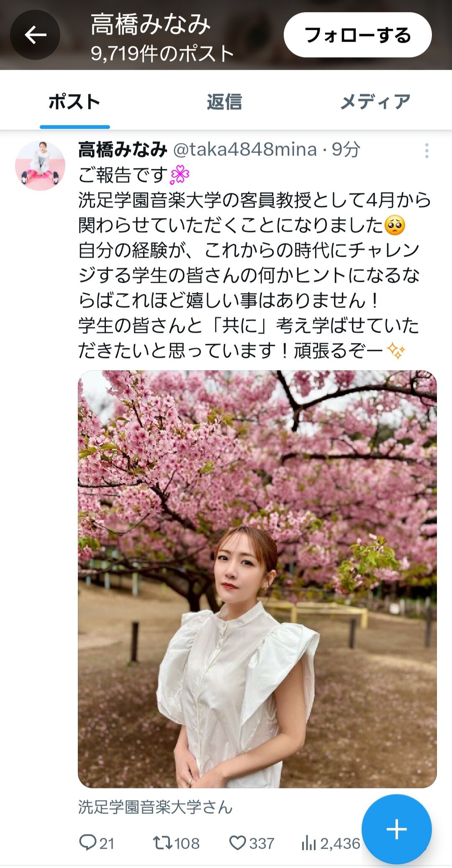Tap the repost arrows icon

coord(162,843)
